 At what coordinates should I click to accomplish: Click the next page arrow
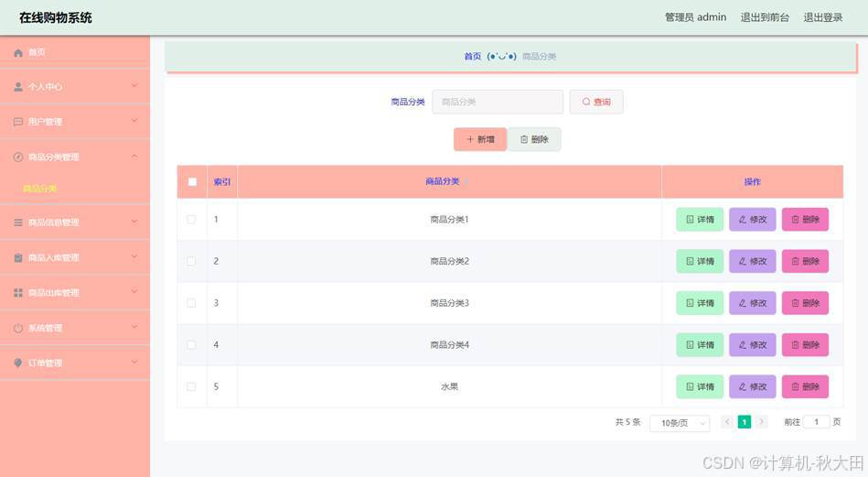(761, 422)
